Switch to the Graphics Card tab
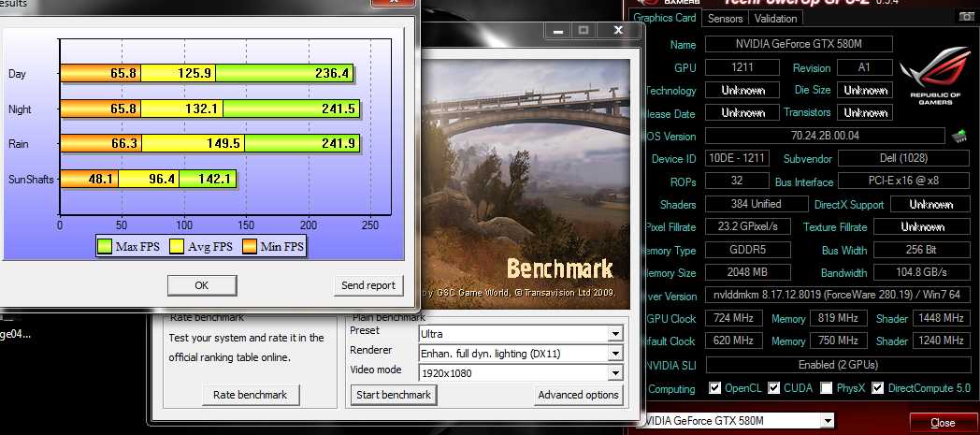 tap(666, 18)
